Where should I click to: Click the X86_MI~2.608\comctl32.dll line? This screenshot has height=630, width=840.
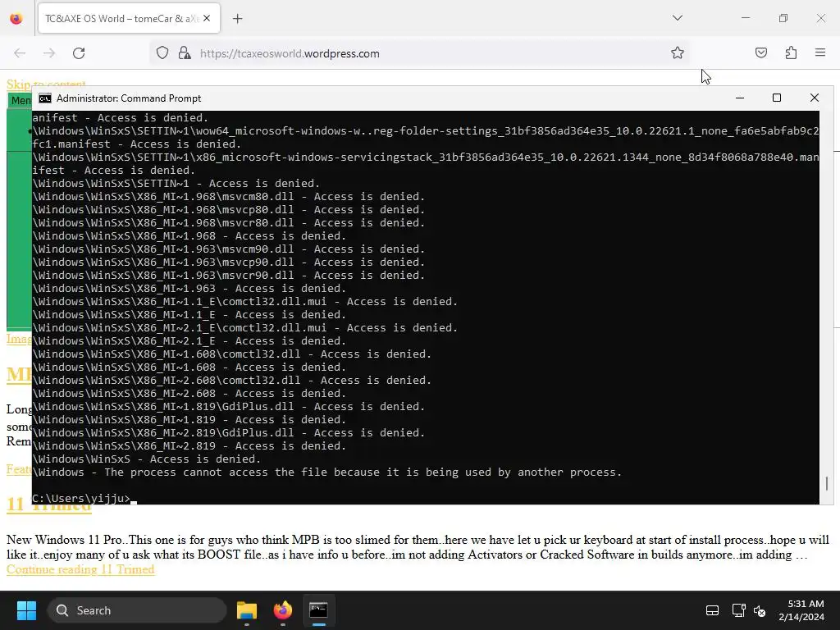(x=231, y=381)
